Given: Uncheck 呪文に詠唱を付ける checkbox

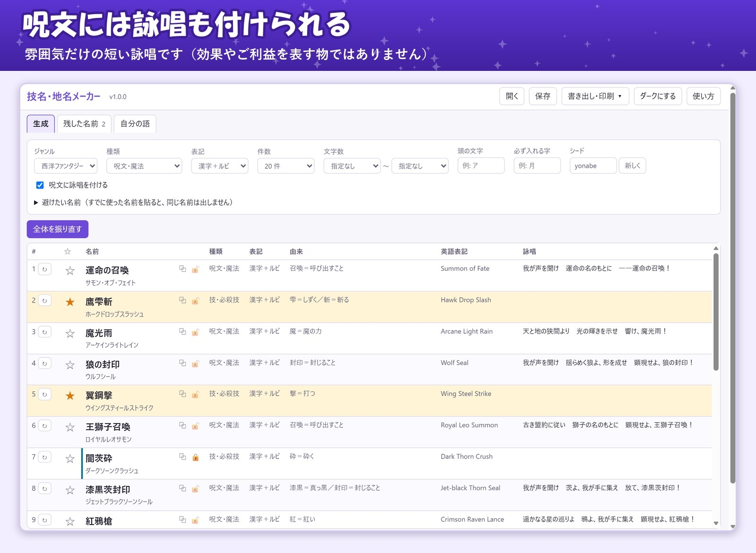Looking at the screenshot, I should [40, 185].
